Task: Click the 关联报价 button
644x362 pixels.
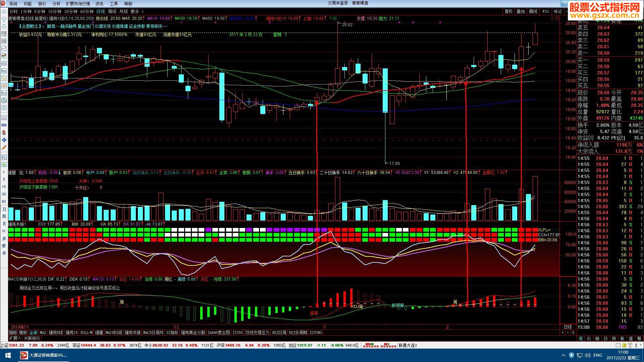Action: (32, 338)
